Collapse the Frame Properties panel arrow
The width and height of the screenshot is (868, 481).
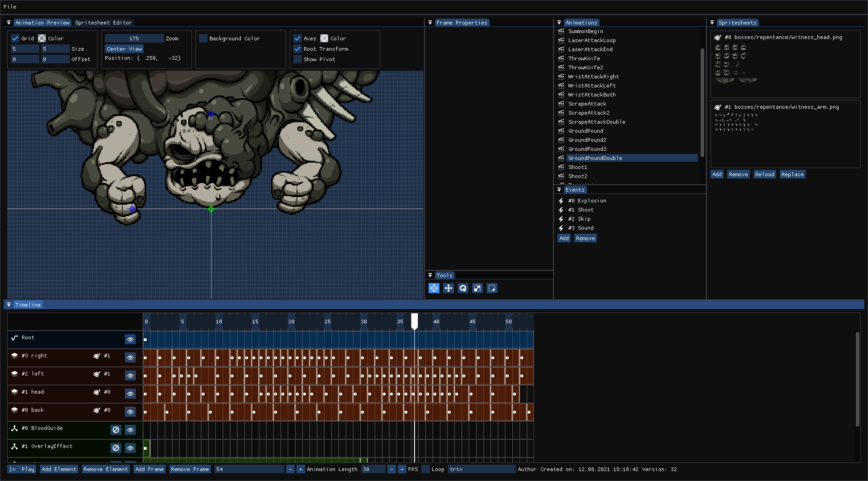tap(430, 23)
